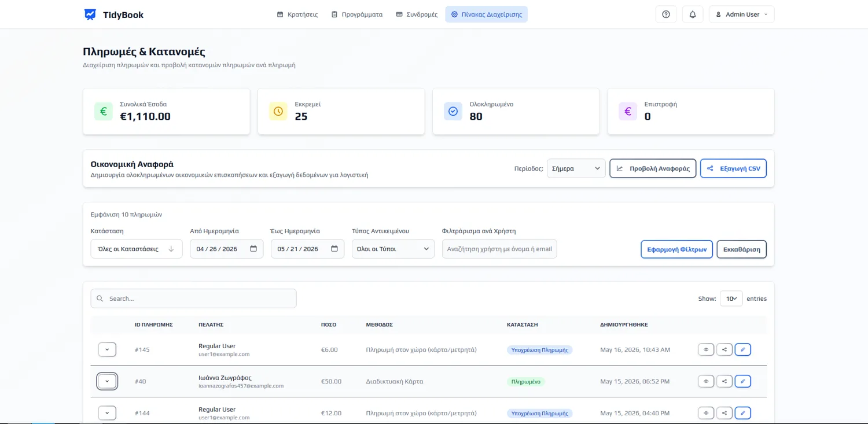Image resolution: width=868 pixels, height=424 pixels.
Task: Click the green Πληρωμένο status badge
Action: pyautogui.click(x=526, y=382)
